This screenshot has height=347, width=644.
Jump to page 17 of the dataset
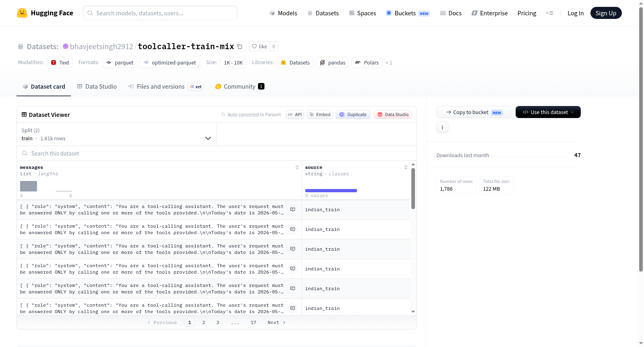point(254,322)
